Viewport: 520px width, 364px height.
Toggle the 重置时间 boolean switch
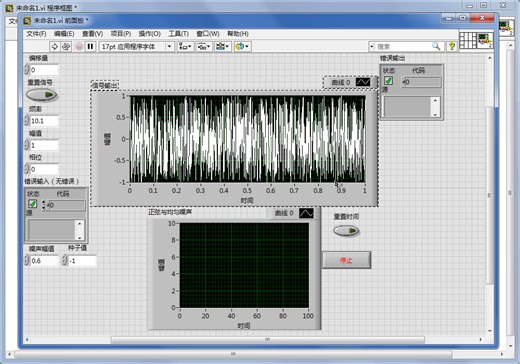[346, 231]
